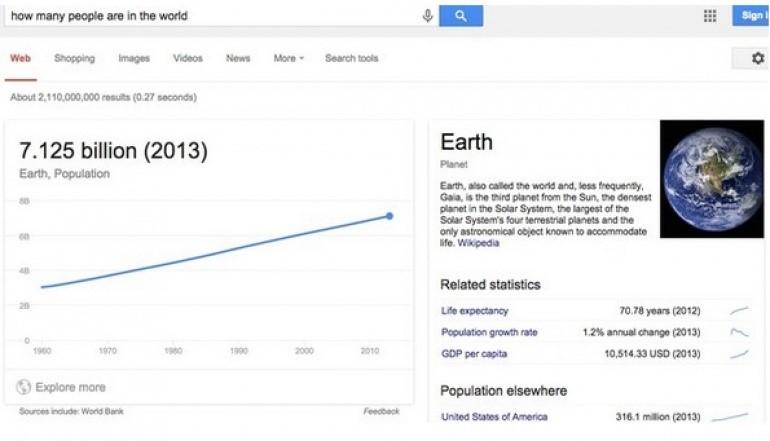Open the settings gear icon

pyautogui.click(x=757, y=59)
